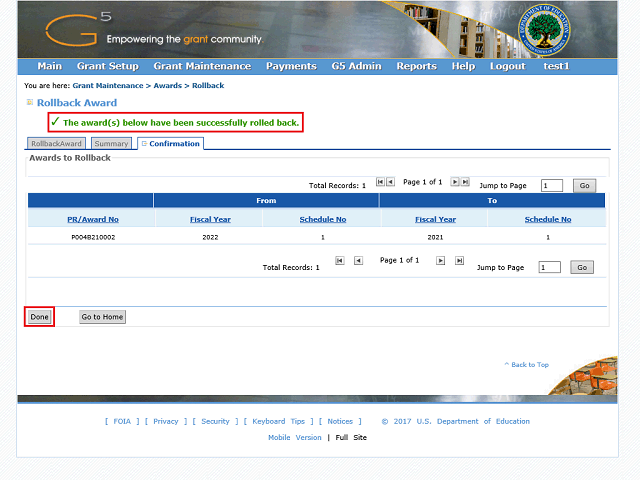
Task: Sort by From Schedule No column
Action: point(323,220)
